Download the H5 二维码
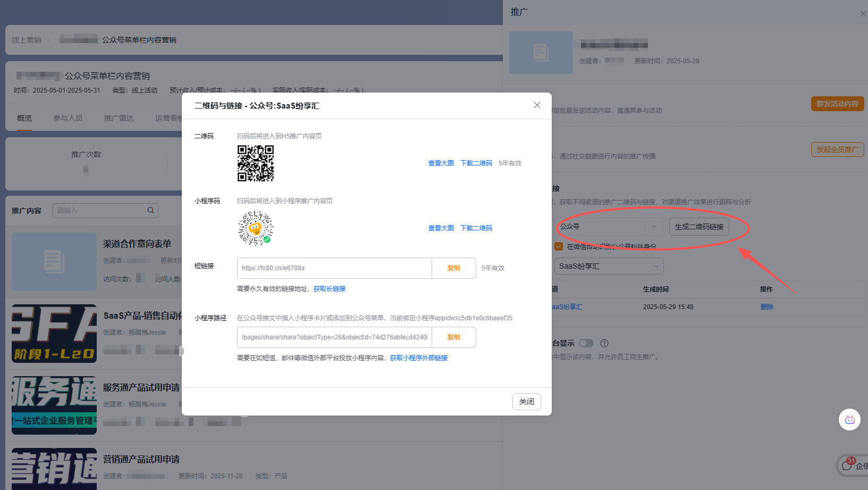 click(476, 163)
